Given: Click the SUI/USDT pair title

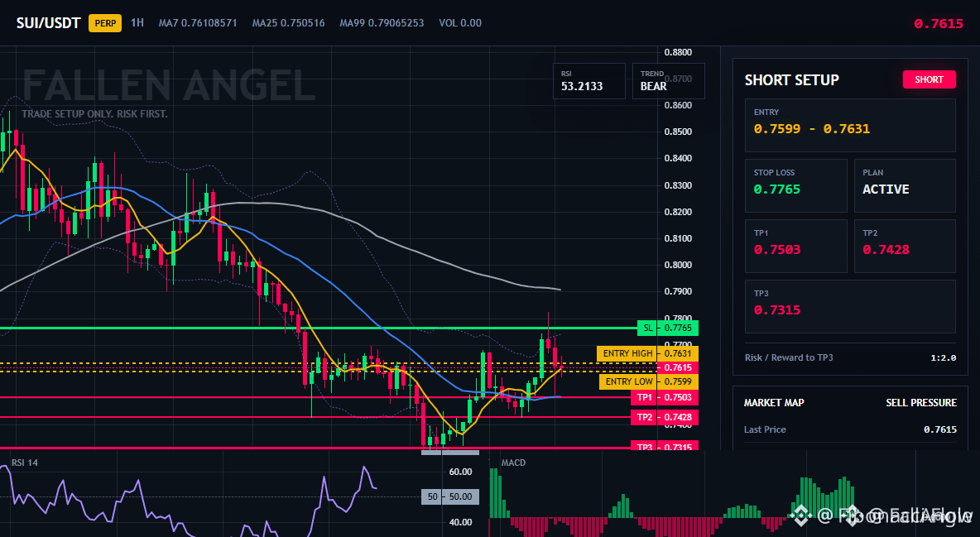Looking at the screenshot, I should point(48,23).
